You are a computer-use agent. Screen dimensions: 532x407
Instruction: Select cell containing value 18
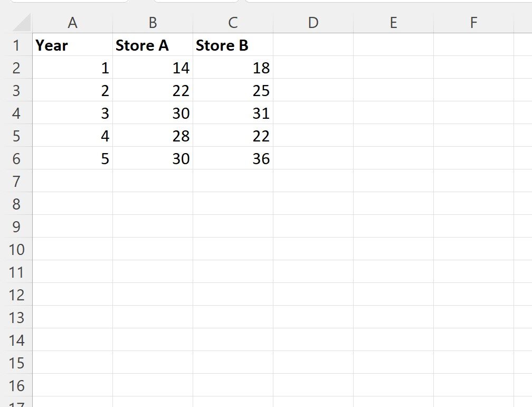click(233, 68)
